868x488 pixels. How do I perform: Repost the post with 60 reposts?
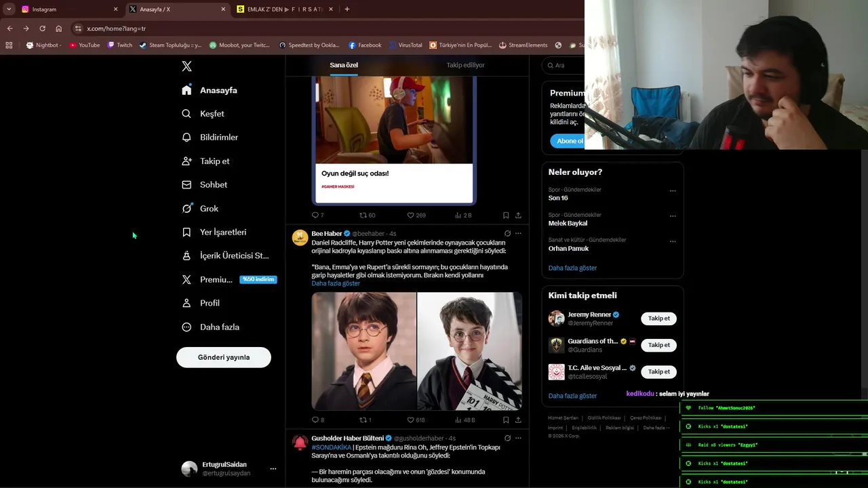367,215
